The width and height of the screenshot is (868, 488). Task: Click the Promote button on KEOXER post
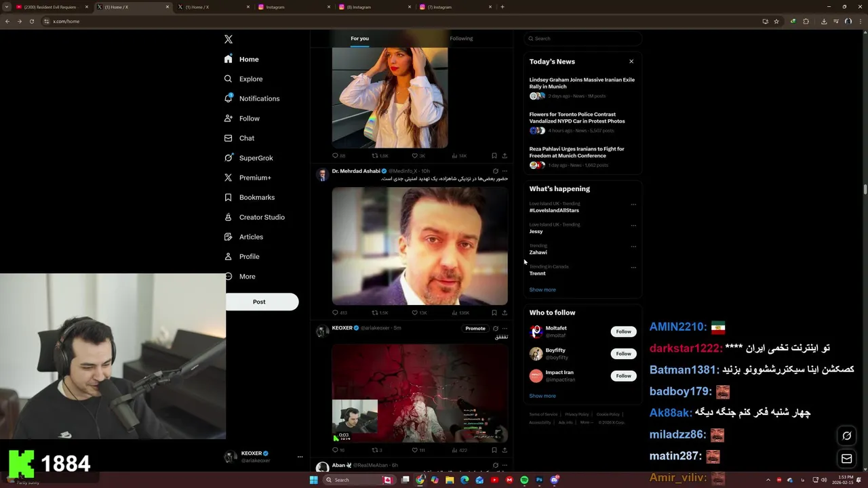click(x=475, y=329)
